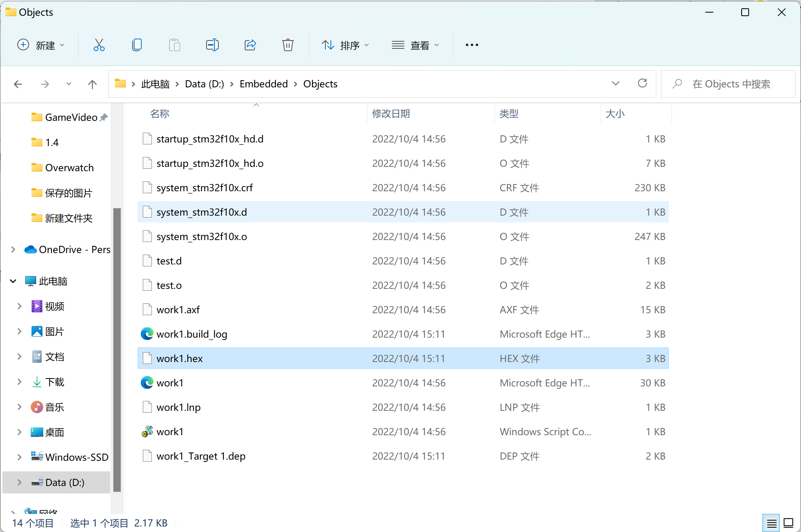Open the 新建文件夹 sidebar folder
The width and height of the screenshot is (801, 532).
[62, 218]
